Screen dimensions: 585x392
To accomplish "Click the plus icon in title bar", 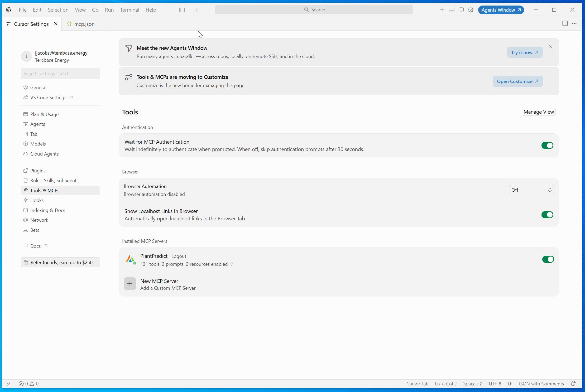I will click(x=442, y=10).
